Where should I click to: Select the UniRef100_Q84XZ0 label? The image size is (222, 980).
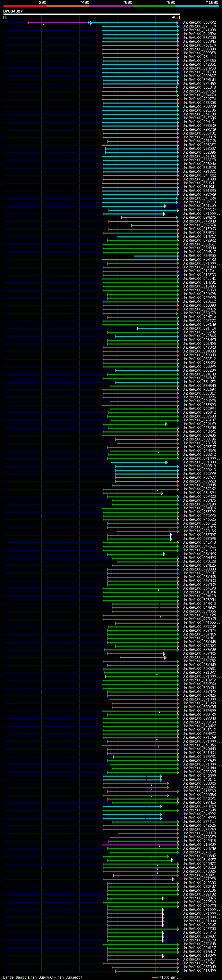[x=199, y=95]
